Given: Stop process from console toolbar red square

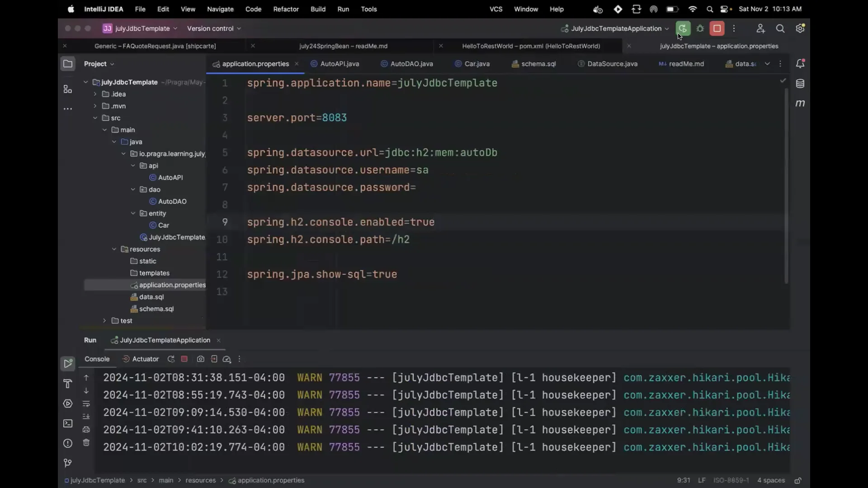Looking at the screenshot, I should click(184, 359).
